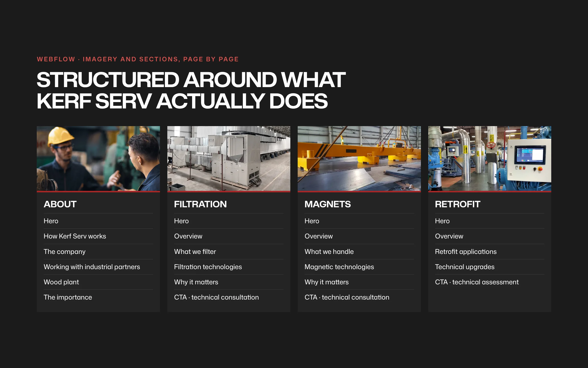Select 'Technical upgrades' row
The height and width of the screenshot is (368, 588).
point(490,267)
